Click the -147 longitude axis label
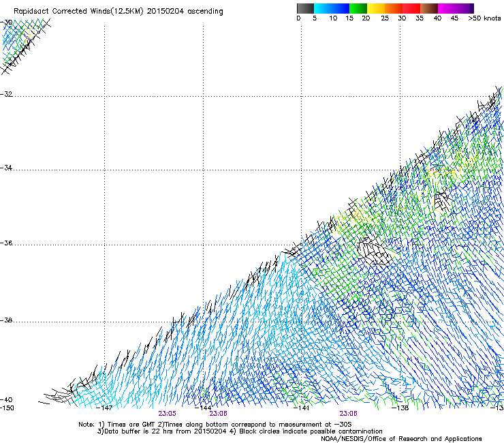 pyautogui.click(x=104, y=408)
